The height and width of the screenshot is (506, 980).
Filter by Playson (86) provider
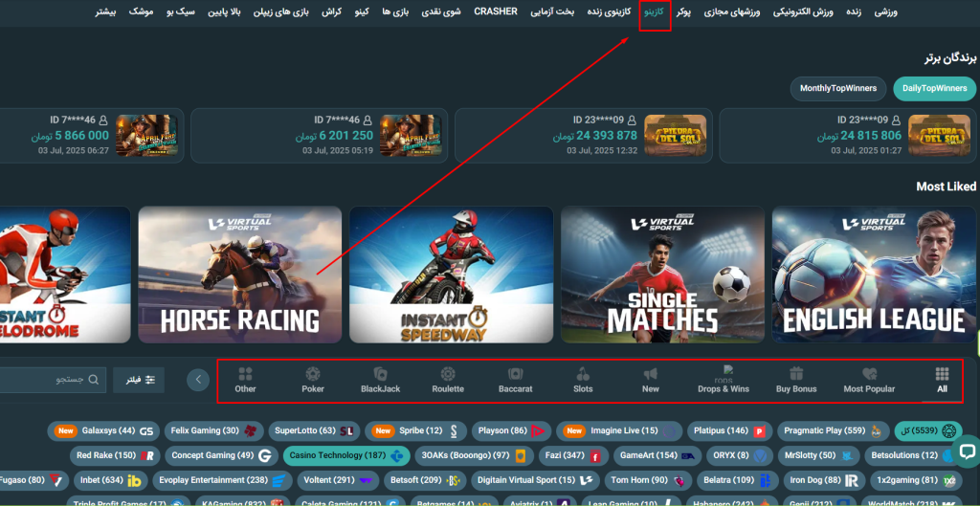click(x=511, y=431)
